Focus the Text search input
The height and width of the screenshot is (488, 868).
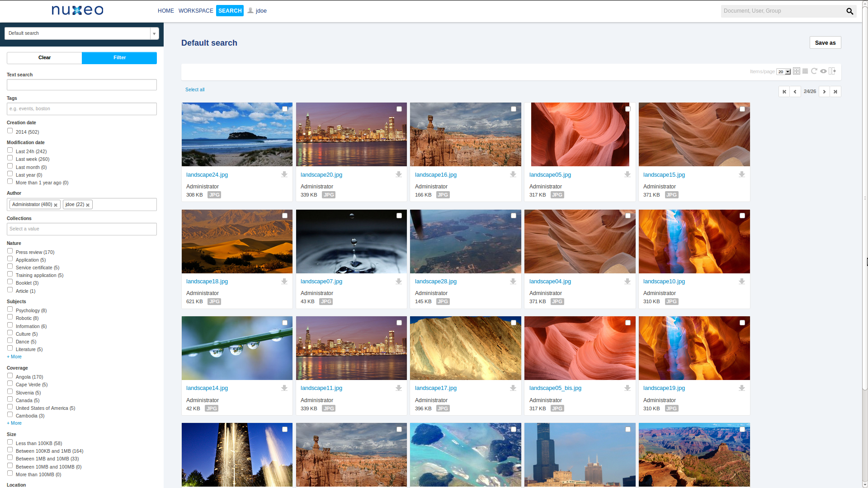point(82,85)
